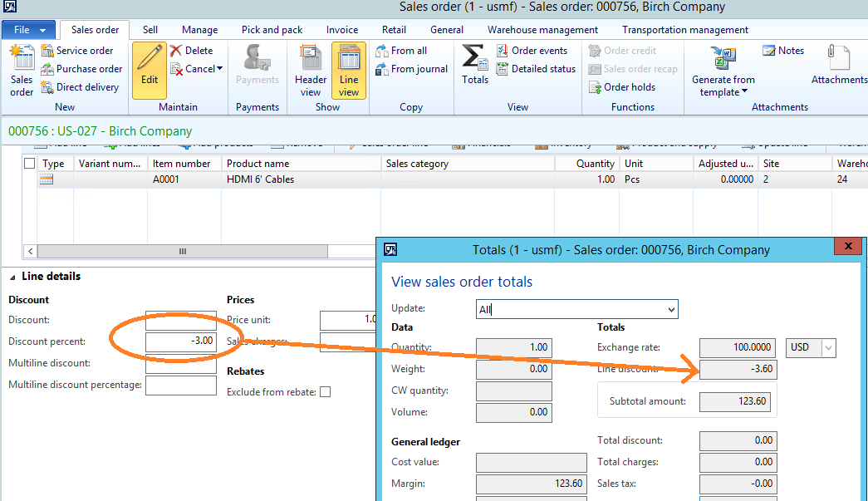868x501 pixels.
Task: Click Order credit function
Action: (x=622, y=51)
